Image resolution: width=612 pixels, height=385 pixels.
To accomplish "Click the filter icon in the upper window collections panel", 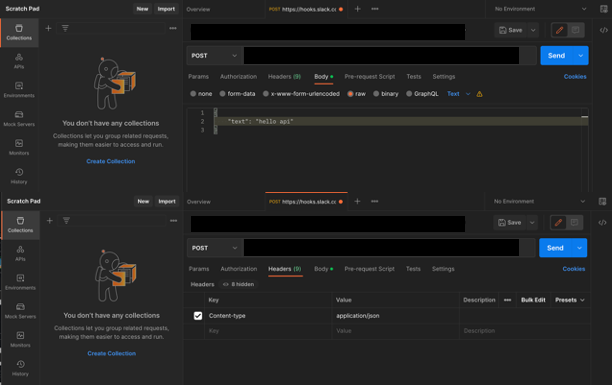I will click(65, 28).
